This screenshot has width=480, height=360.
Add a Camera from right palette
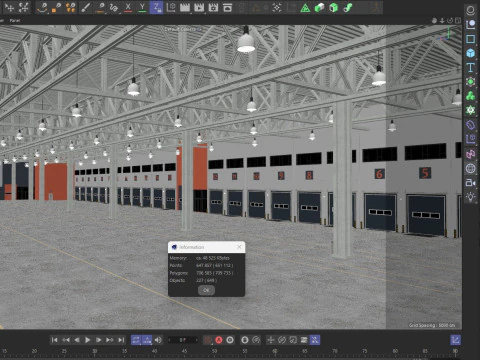[x=470, y=183]
